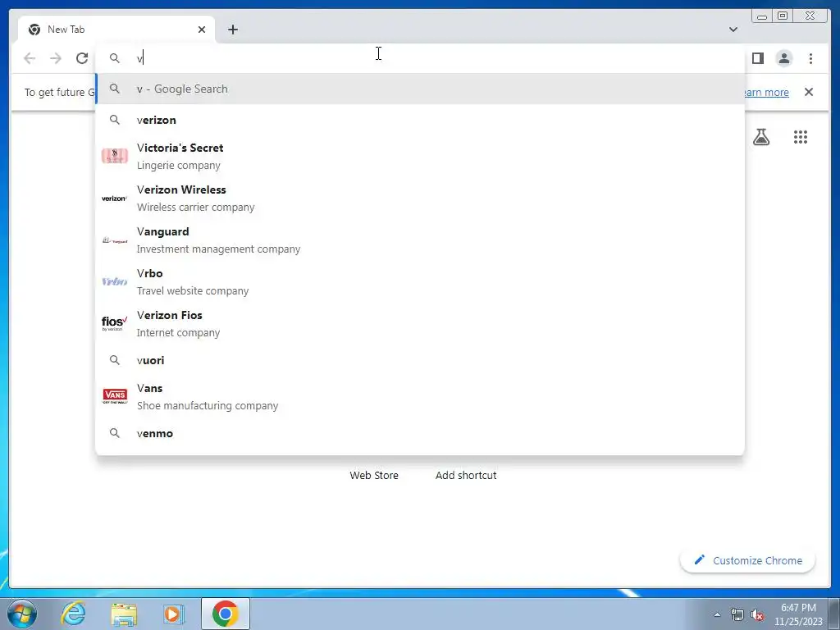Open the network tray icon
The height and width of the screenshot is (630, 840).
(x=737, y=614)
